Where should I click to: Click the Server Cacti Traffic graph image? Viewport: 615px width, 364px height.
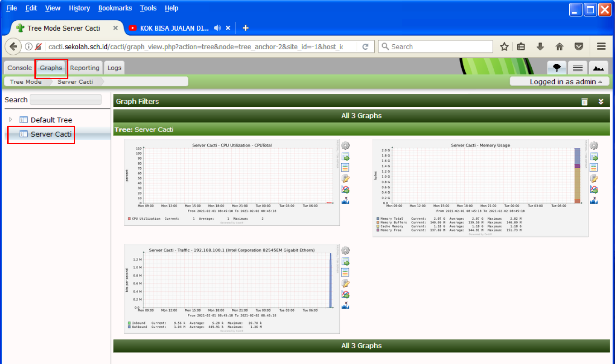(232, 288)
